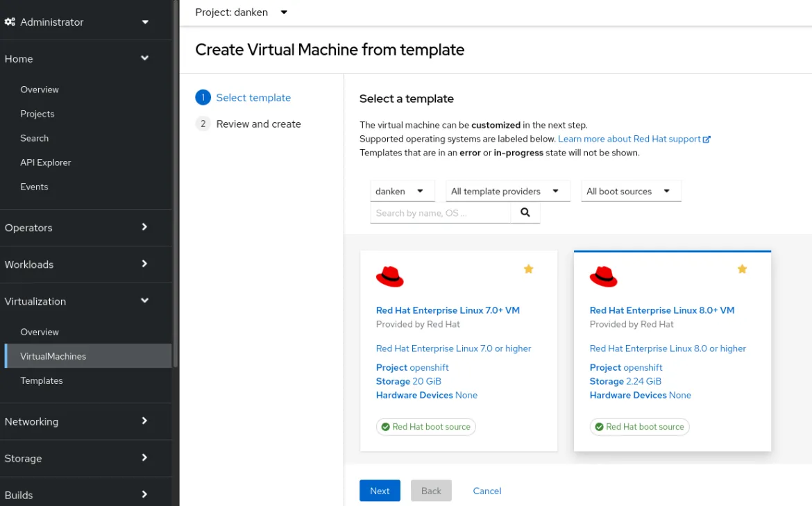
Task: Click the Next button
Action: [x=380, y=490]
